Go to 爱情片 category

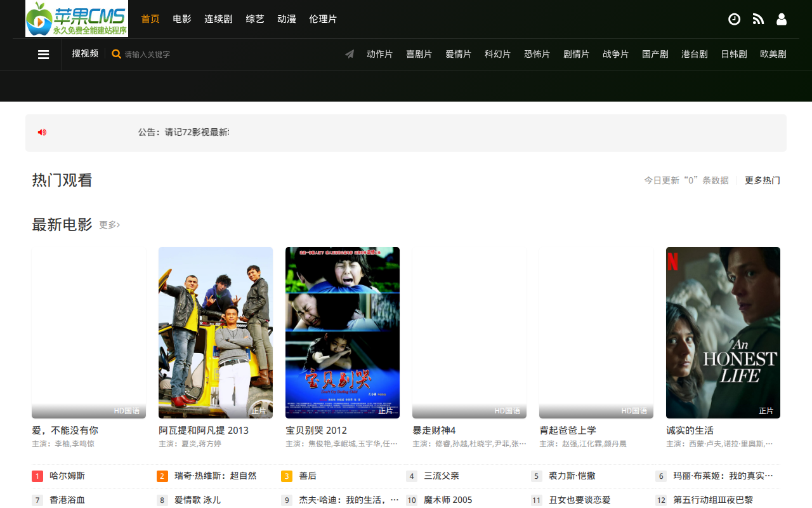point(459,54)
